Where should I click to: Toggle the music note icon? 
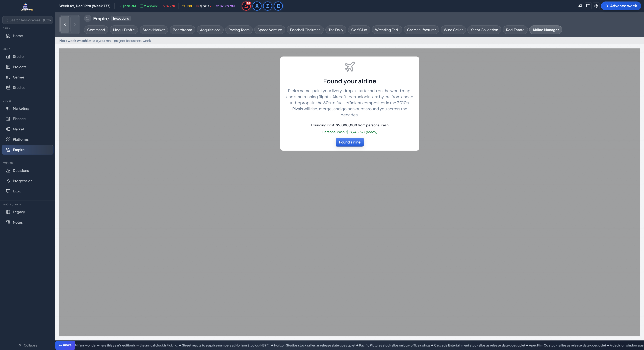click(580, 6)
